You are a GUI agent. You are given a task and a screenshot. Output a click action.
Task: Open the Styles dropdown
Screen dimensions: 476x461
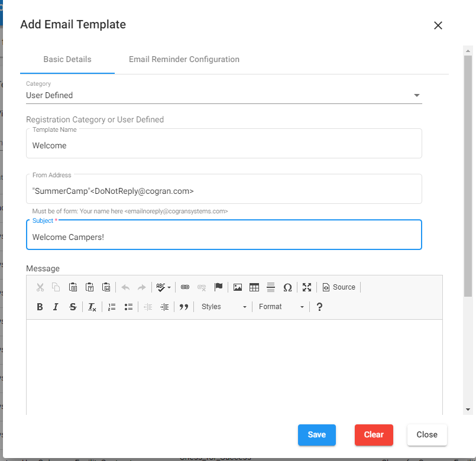click(224, 307)
